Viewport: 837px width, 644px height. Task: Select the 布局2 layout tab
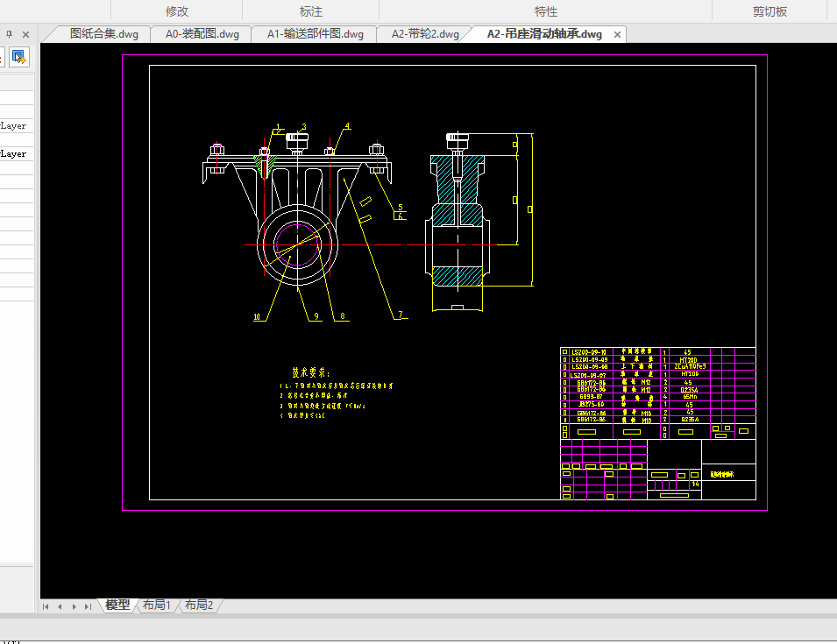click(x=199, y=605)
